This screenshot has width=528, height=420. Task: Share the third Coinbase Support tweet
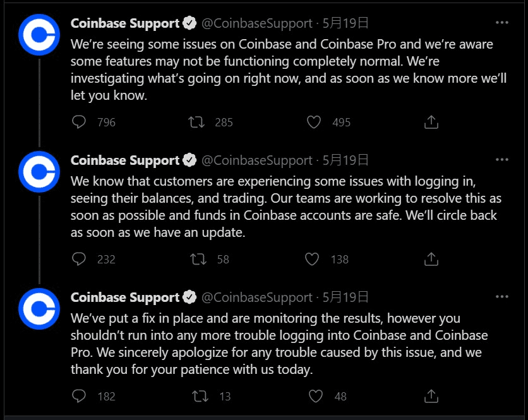coord(431,396)
